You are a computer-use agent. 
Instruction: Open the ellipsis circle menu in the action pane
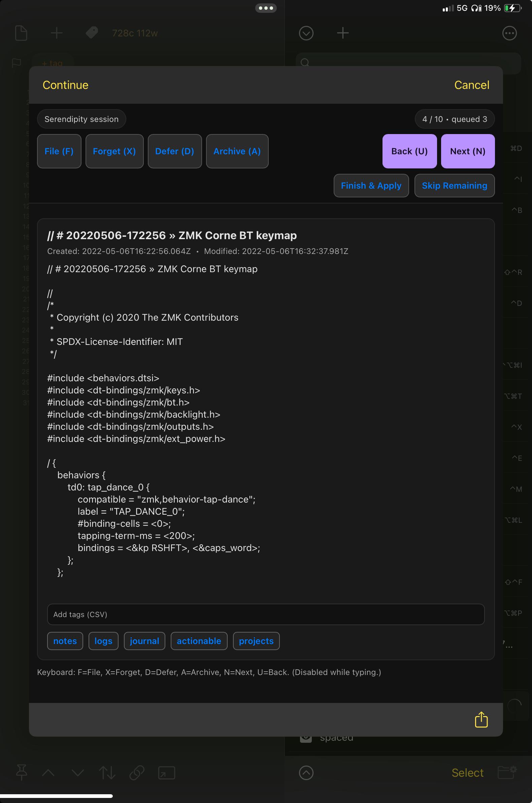point(509,33)
